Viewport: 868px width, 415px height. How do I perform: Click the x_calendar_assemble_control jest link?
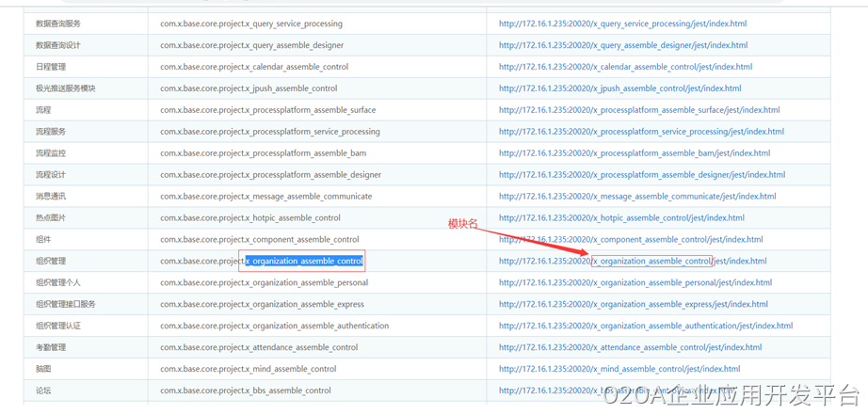[625, 67]
